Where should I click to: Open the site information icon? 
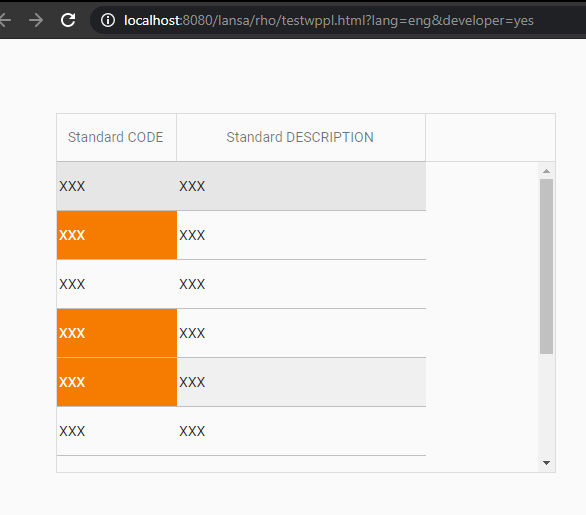point(108,20)
